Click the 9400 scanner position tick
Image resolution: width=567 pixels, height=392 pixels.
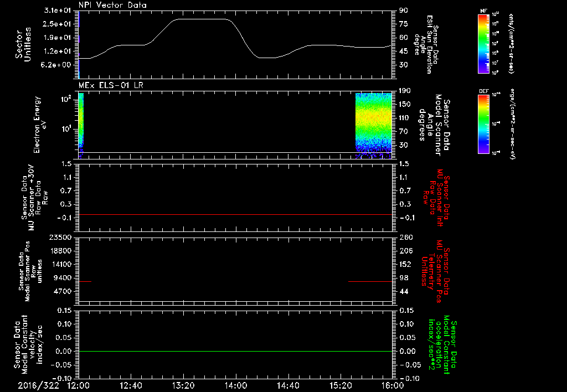(x=63, y=278)
